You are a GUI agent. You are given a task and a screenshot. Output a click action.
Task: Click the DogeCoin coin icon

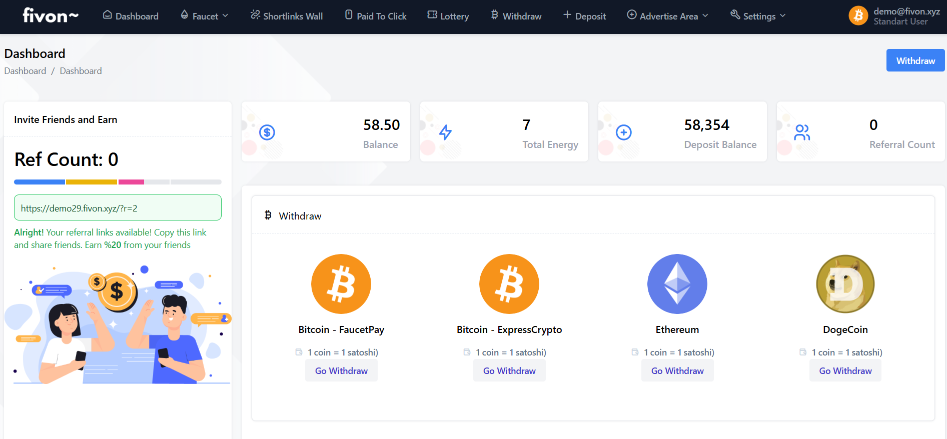(x=845, y=284)
